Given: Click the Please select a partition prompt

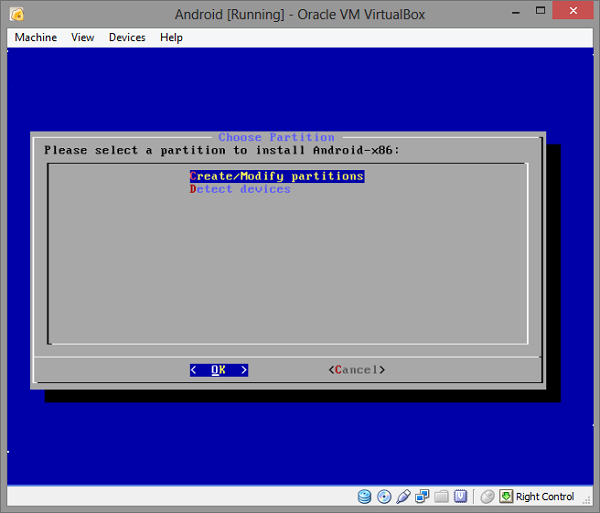Looking at the screenshot, I should coord(222,150).
